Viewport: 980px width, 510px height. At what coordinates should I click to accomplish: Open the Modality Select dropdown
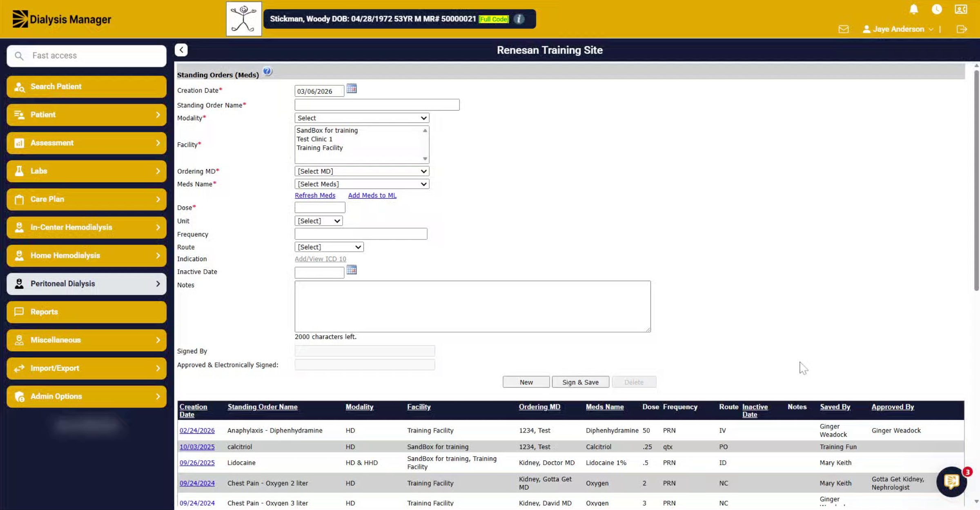coord(362,118)
